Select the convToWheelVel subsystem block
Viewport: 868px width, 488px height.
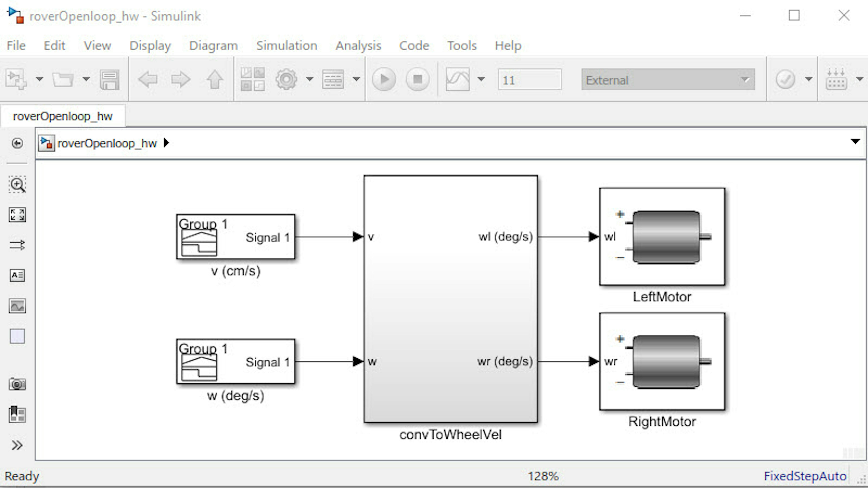point(450,299)
